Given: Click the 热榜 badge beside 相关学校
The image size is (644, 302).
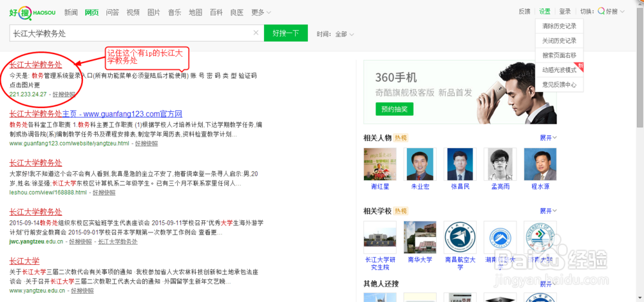Looking at the screenshot, I should point(401,211).
